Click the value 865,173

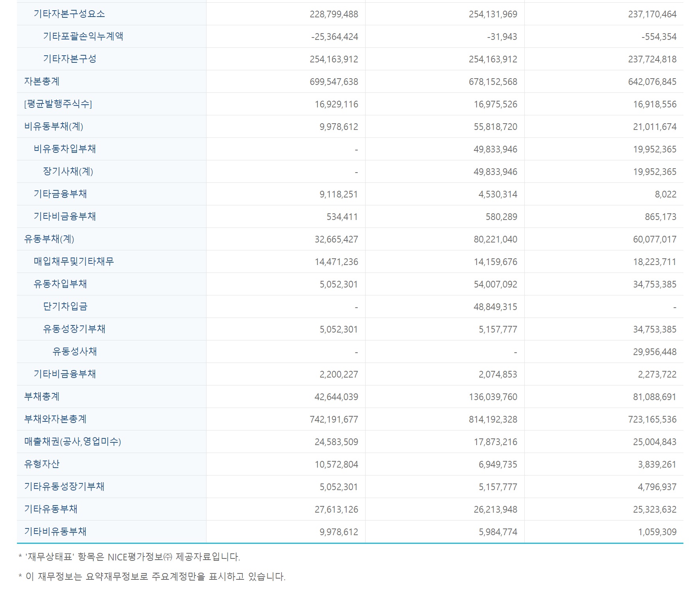pyautogui.click(x=661, y=217)
